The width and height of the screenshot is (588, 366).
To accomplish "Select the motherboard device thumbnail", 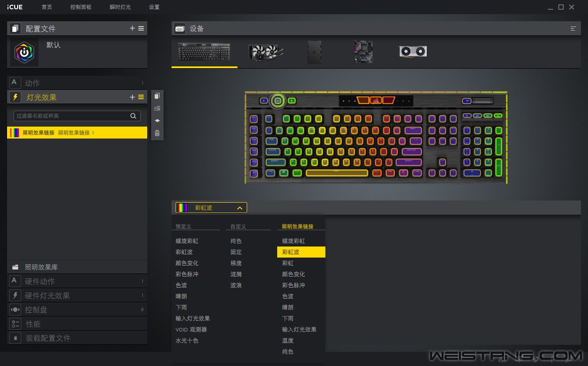I will [363, 52].
